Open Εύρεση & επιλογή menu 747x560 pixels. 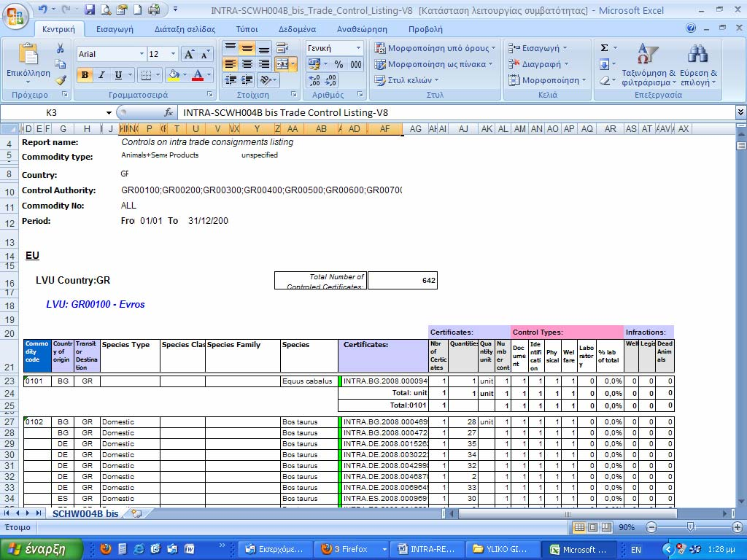(x=698, y=65)
